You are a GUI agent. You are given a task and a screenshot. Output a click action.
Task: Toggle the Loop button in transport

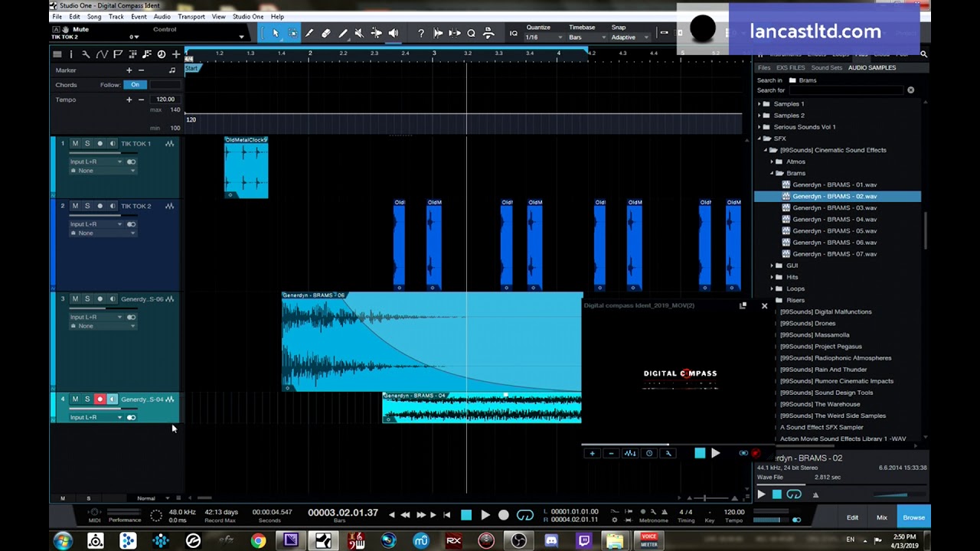pos(525,515)
